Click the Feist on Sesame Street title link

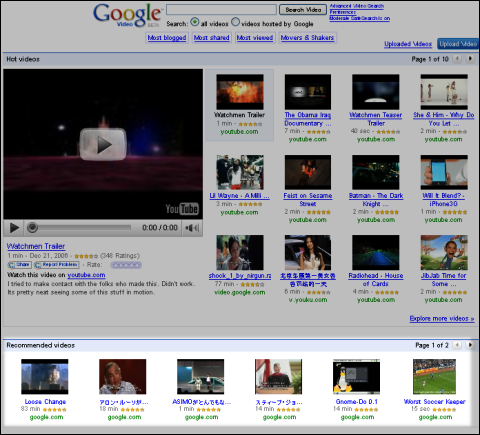[x=308, y=199]
